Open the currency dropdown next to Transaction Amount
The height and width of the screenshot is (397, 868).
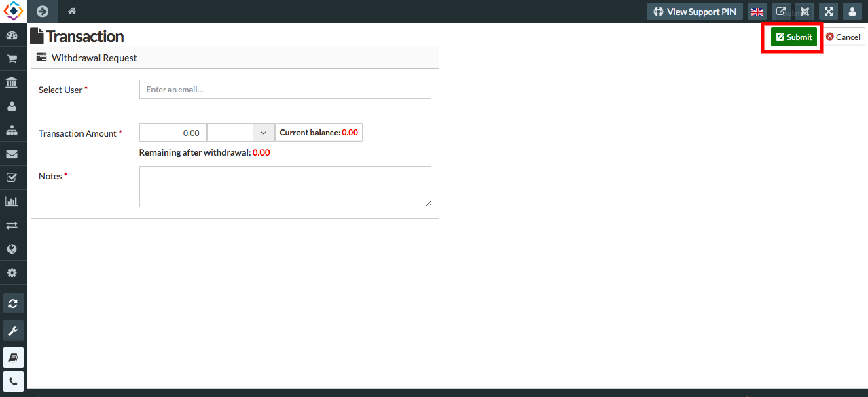pos(264,132)
